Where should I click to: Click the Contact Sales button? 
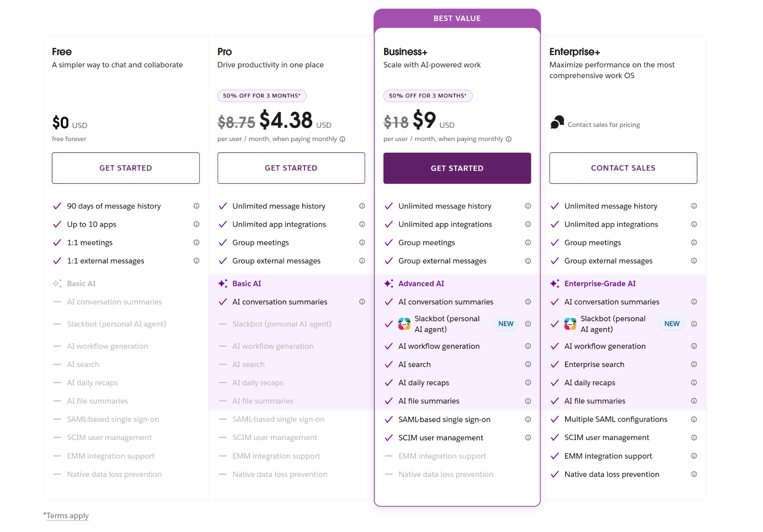pyautogui.click(x=623, y=168)
